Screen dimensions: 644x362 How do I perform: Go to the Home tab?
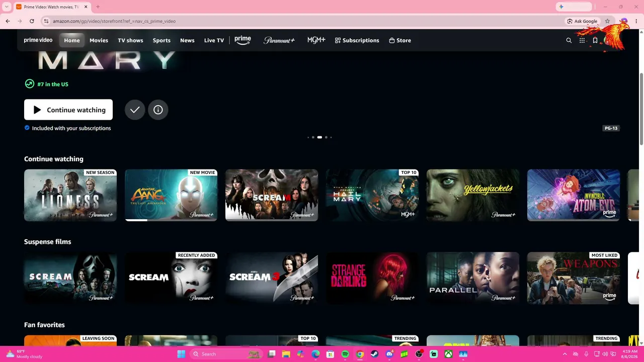click(72, 40)
